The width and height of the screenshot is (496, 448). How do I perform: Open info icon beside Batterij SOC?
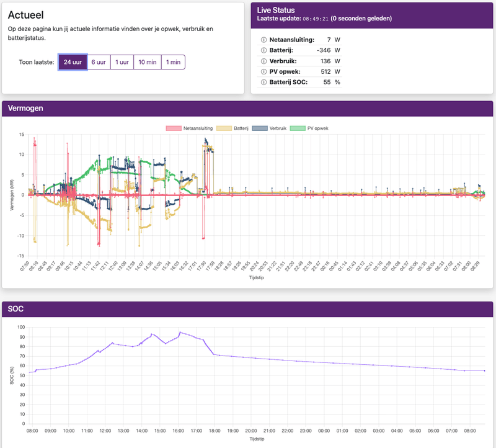pos(263,83)
